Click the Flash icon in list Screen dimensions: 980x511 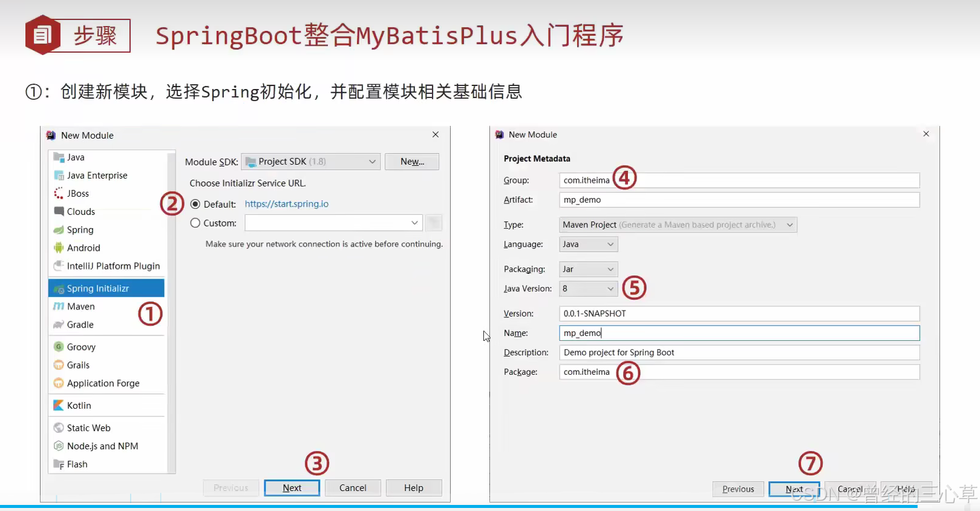(x=59, y=464)
